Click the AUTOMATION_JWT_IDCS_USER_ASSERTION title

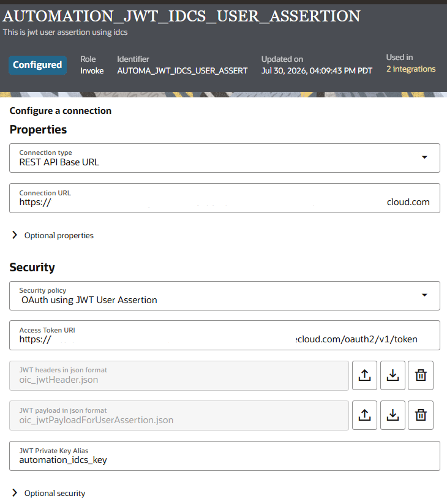pos(182,16)
